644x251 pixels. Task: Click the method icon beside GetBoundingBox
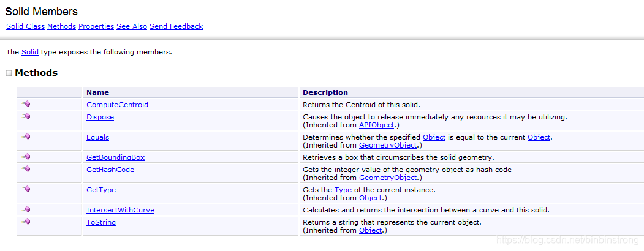(26, 157)
